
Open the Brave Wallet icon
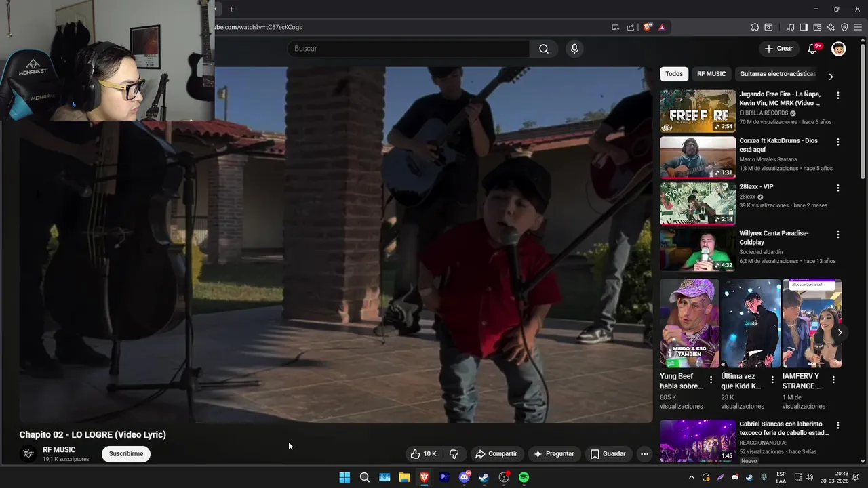tap(817, 27)
